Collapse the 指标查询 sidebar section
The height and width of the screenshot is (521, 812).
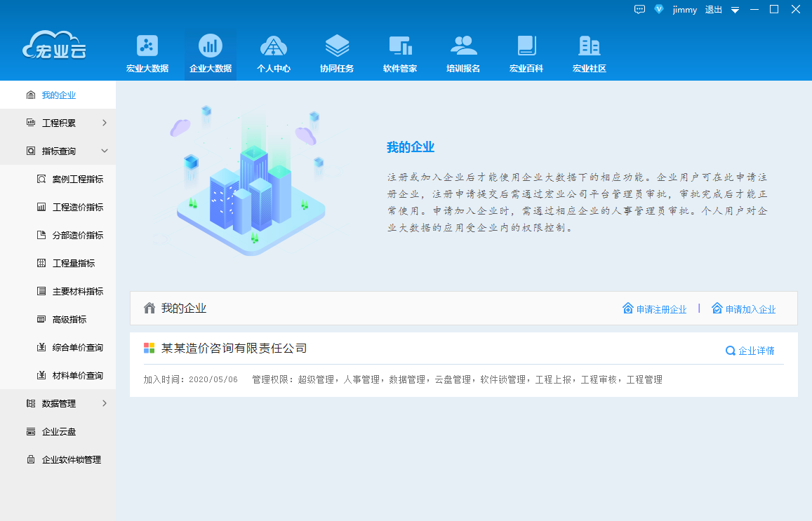(58, 150)
